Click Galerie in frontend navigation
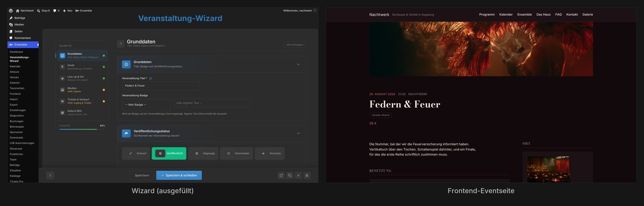The image size is (644, 206). [x=588, y=15]
